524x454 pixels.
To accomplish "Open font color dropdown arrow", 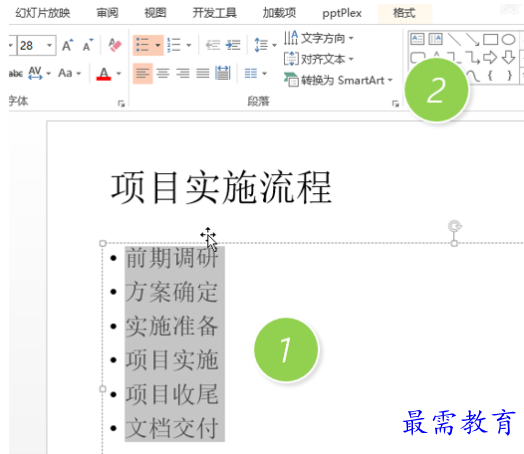I will click(119, 73).
